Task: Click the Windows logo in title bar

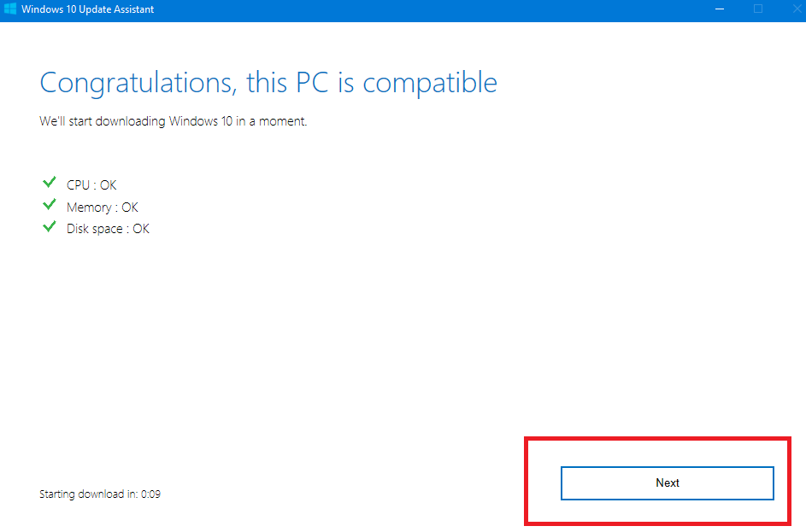Action: point(9,9)
